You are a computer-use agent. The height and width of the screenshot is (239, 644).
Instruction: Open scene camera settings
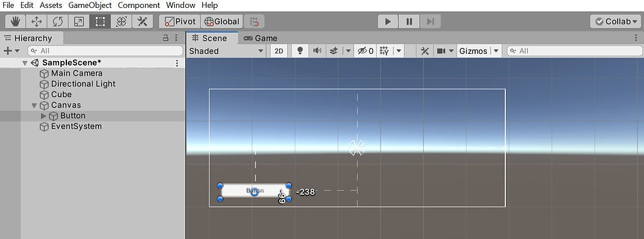click(441, 51)
